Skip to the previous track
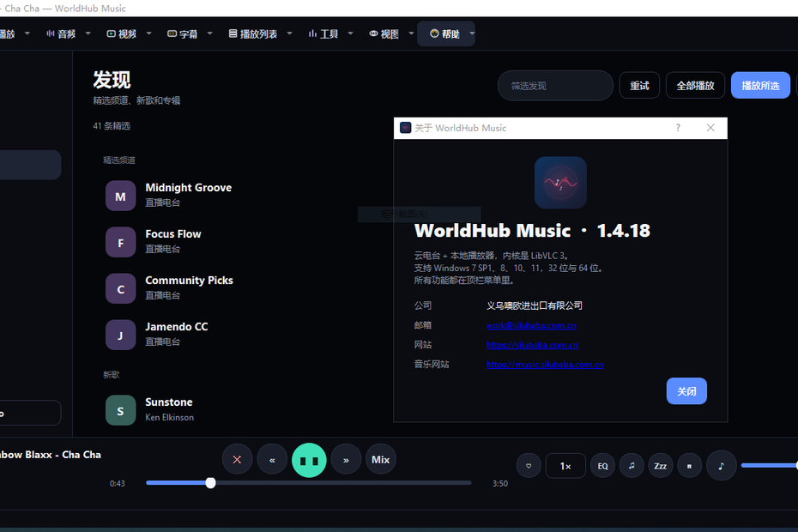Viewport: 798px width, 532px height. [272, 460]
